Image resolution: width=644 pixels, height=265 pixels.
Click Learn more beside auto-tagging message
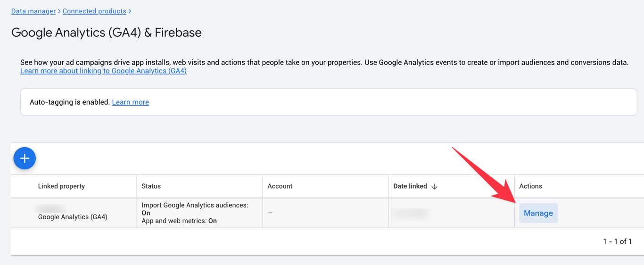130,102
